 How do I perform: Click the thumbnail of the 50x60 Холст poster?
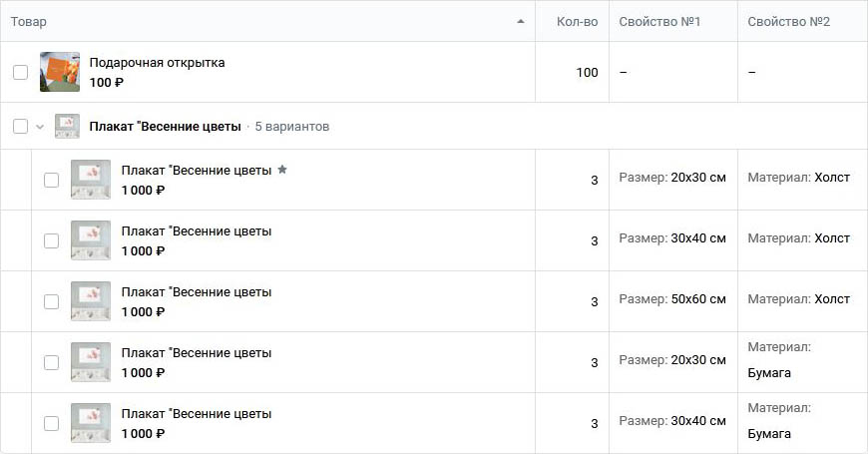(91, 301)
